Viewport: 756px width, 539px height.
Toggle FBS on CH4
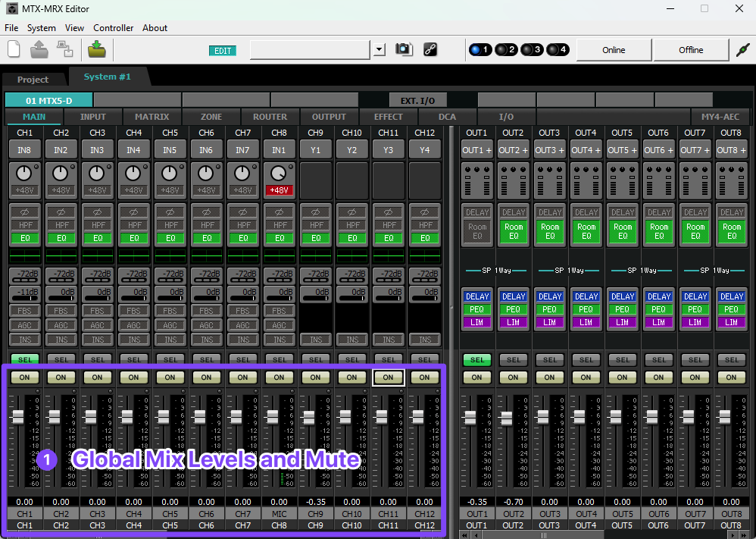pos(133,311)
